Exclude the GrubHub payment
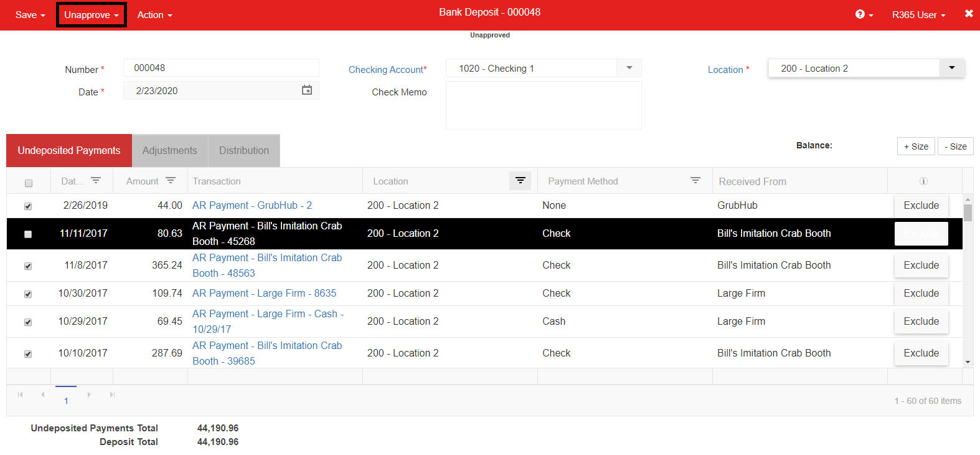 tap(921, 205)
